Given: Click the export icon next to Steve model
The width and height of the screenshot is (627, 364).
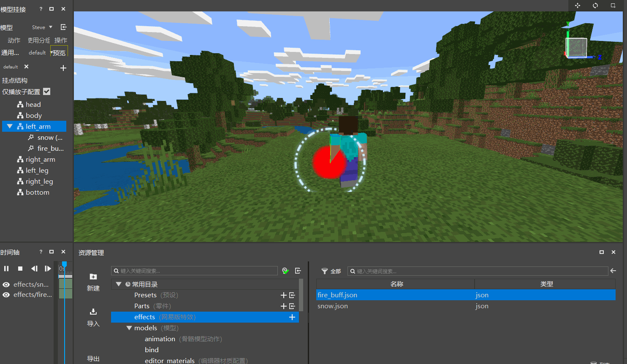Looking at the screenshot, I should point(64,27).
